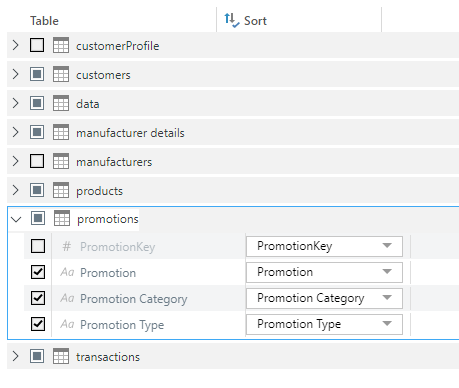Click the promotions table grid icon

(62, 219)
